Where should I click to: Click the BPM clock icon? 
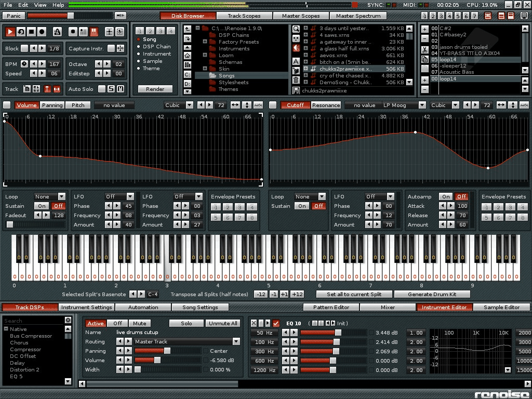pos(24,64)
